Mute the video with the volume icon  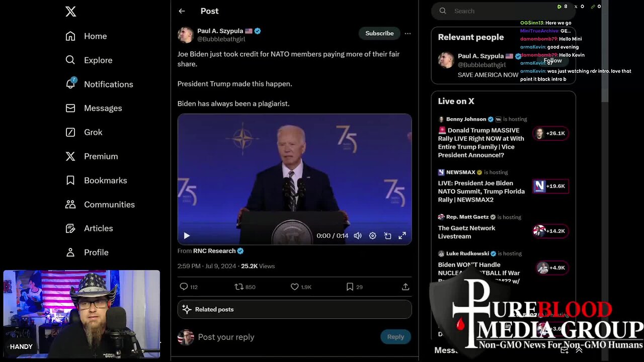click(358, 235)
